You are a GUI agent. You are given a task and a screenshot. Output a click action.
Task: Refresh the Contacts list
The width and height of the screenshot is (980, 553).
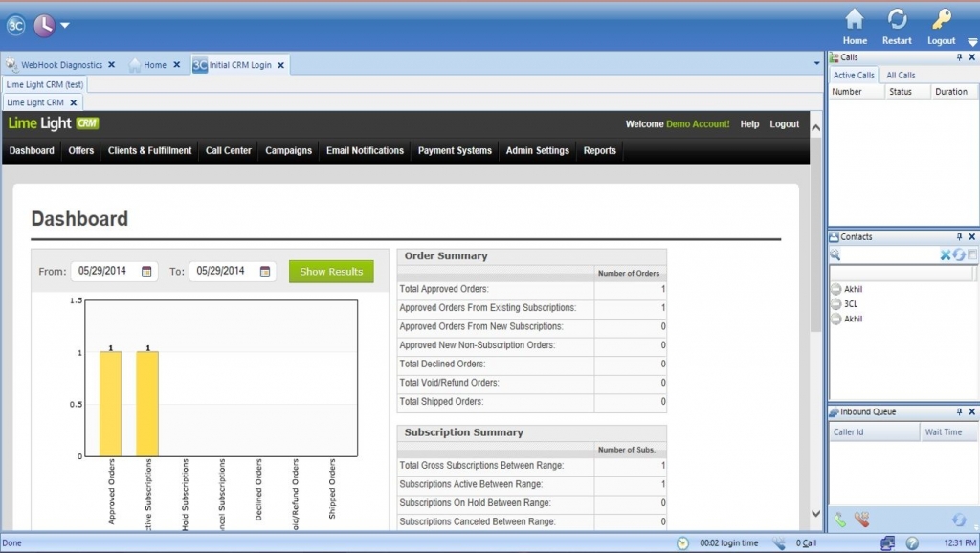click(x=959, y=254)
